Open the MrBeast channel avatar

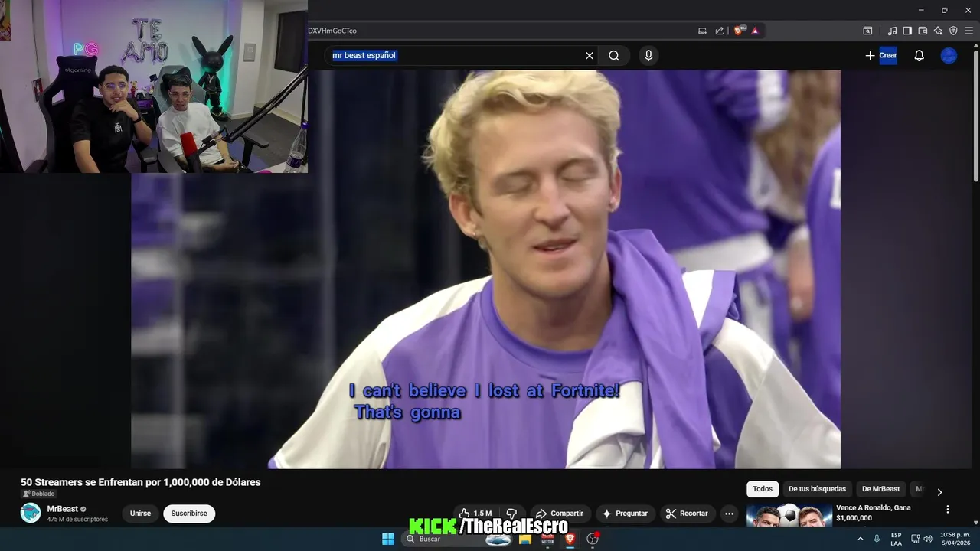[x=31, y=513]
